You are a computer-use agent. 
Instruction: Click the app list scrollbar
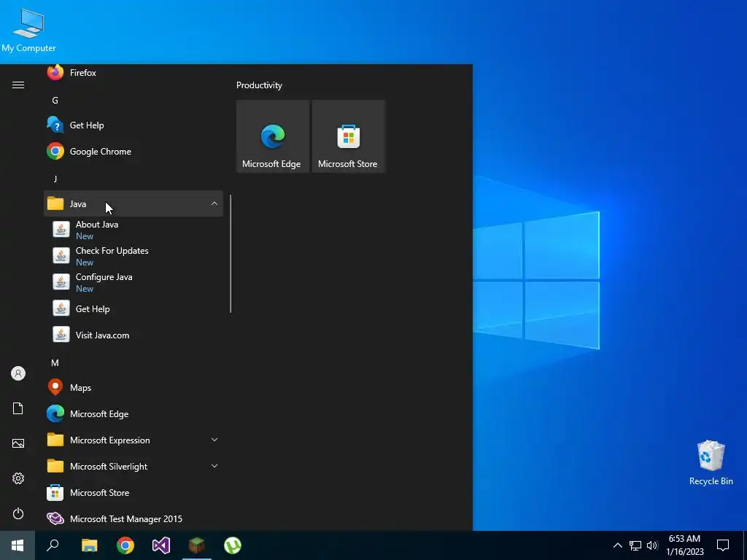point(231,254)
